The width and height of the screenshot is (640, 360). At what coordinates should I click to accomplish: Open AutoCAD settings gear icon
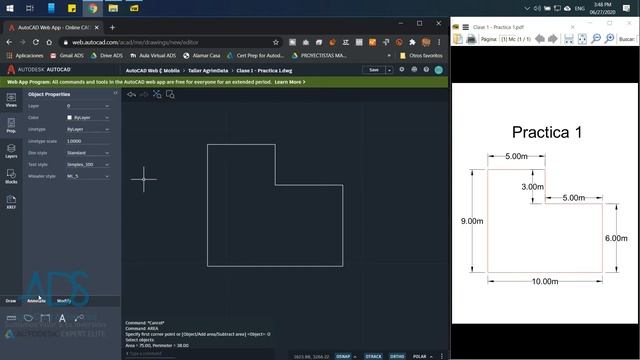402,70
